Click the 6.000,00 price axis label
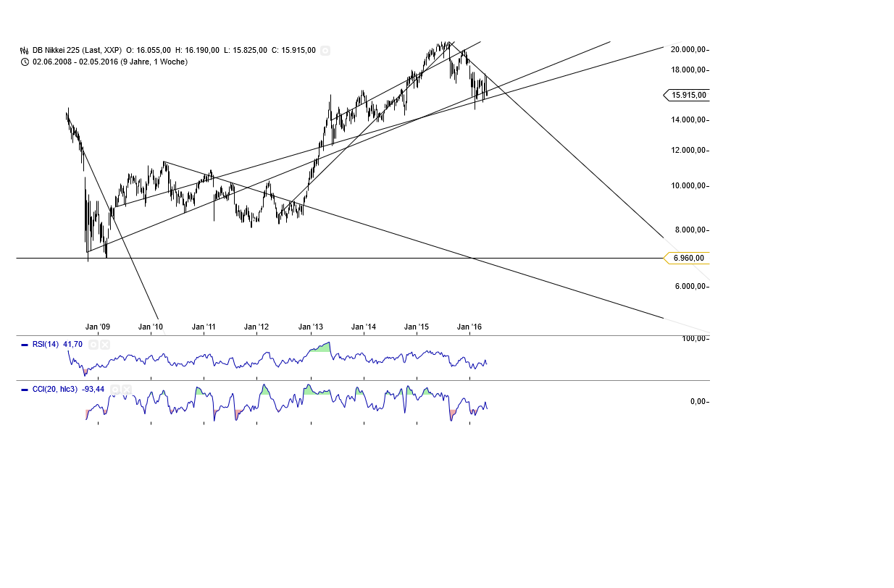This screenshot has width=894, height=588. (690, 287)
